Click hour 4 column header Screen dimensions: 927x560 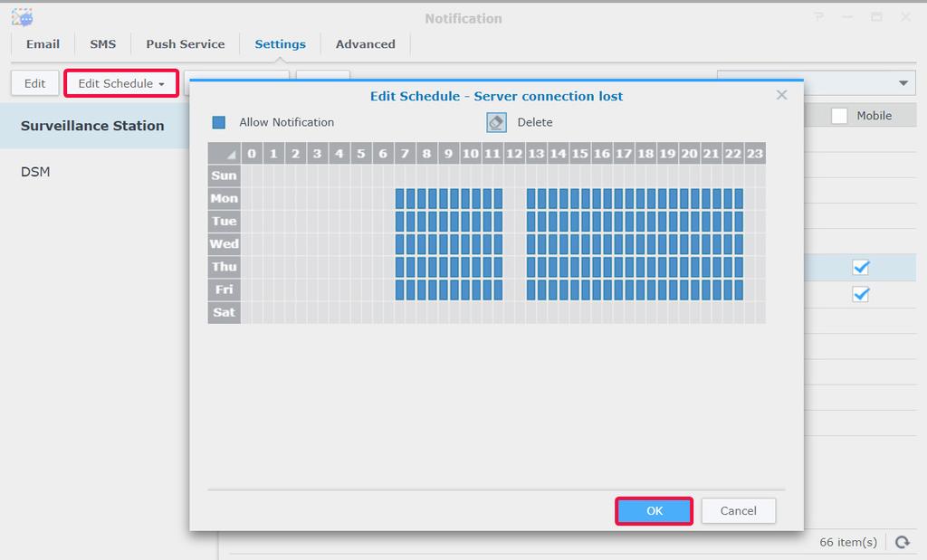[x=339, y=153]
